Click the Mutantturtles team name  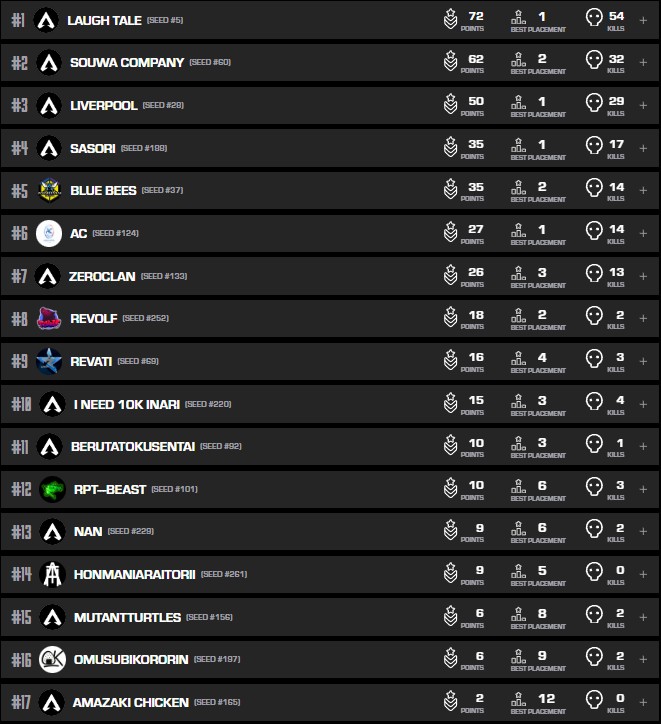pos(127,617)
